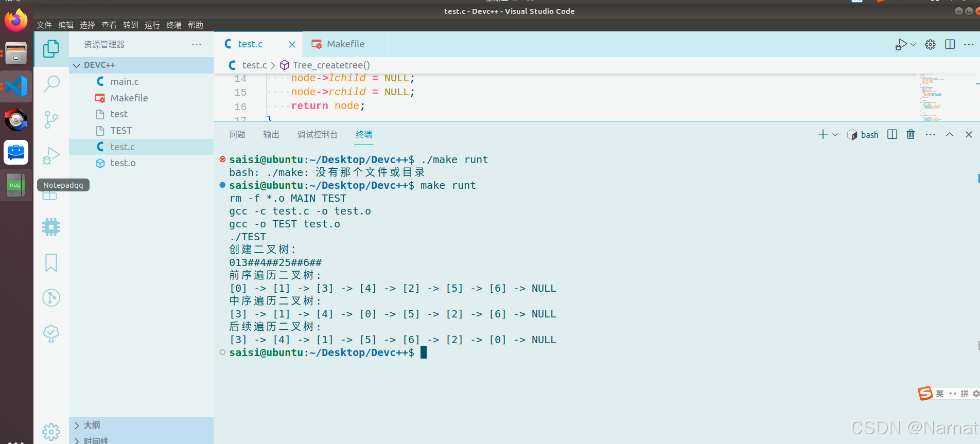Click line 16 return node code
The width and height of the screenshot is (980, 444).
pyautogui.click(x=328, y=106)
